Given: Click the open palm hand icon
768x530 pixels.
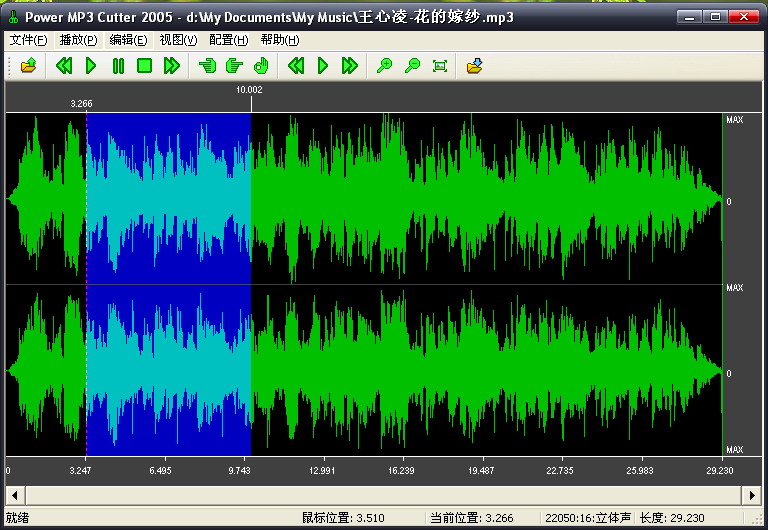Looking at the screenshot, I should tap(261, 66).
